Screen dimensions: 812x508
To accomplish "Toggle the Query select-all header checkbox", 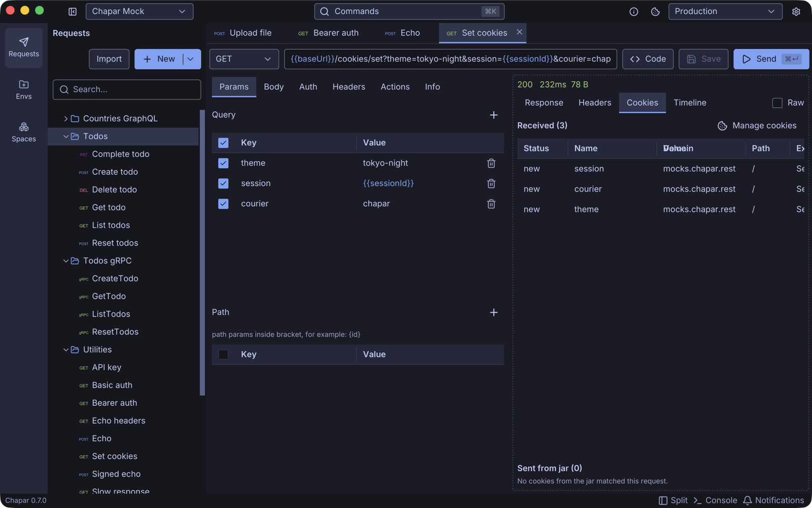I will [x=223, y=143].
